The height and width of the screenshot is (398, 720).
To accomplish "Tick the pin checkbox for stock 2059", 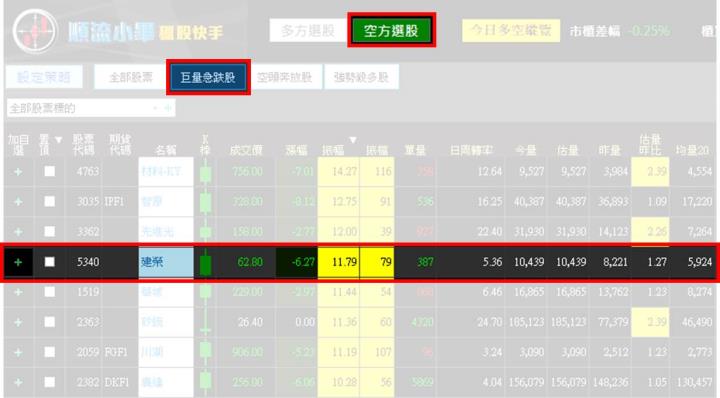I will 50,352.
